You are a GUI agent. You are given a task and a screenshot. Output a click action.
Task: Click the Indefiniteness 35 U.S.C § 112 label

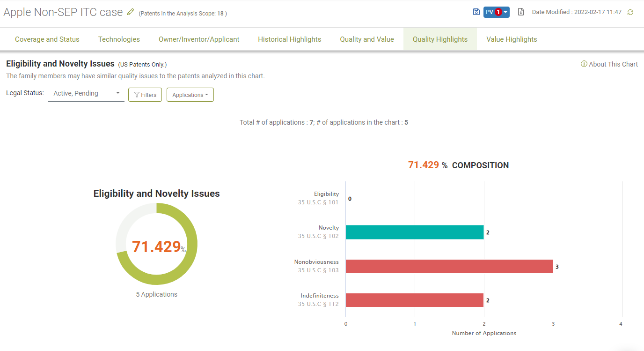point(318,300)
